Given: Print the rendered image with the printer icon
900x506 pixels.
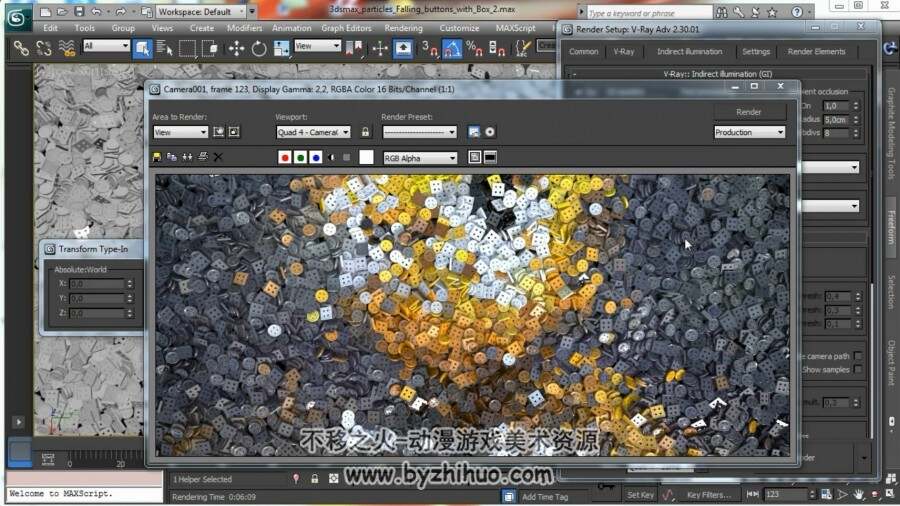Looking at the screenshot, I should (x=203, y=157).
